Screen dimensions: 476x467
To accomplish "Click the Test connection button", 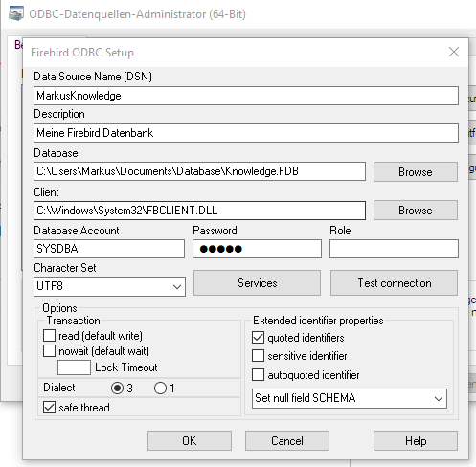I will [394, 283].
